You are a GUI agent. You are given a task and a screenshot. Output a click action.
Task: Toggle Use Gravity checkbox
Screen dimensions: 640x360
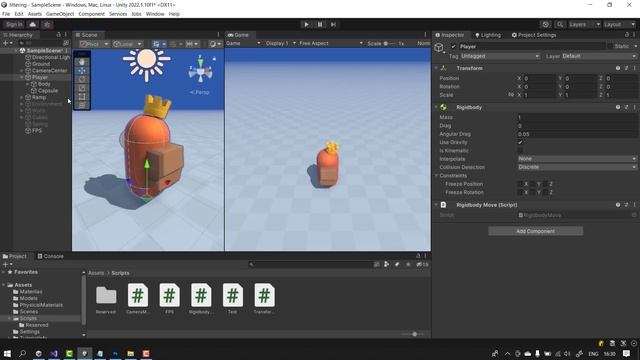click(520, 142)
